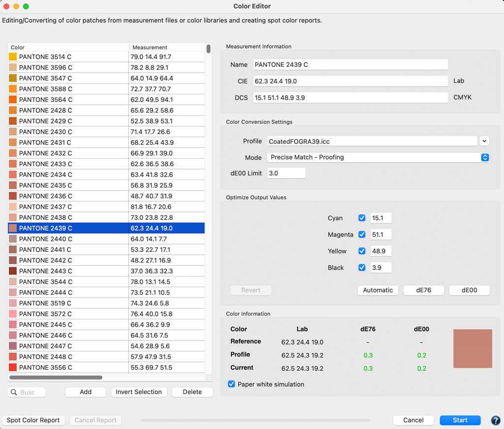Select the PANTONE 2435 C row

point(106,185)
